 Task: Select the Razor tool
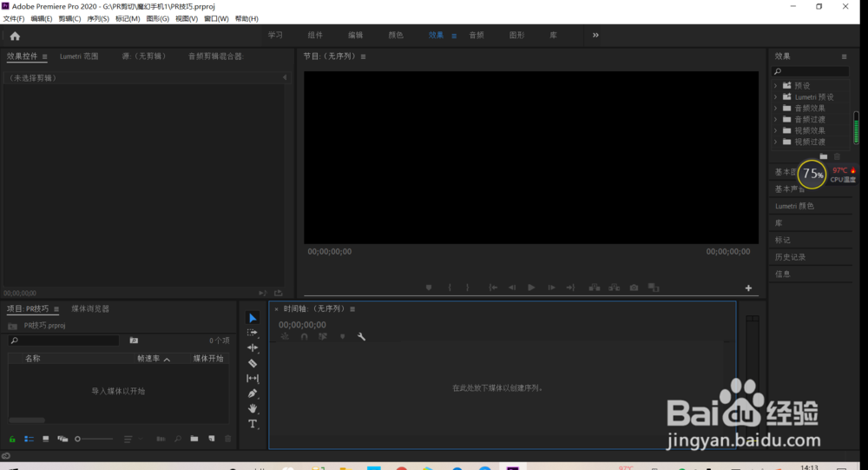tap(253, 363)
